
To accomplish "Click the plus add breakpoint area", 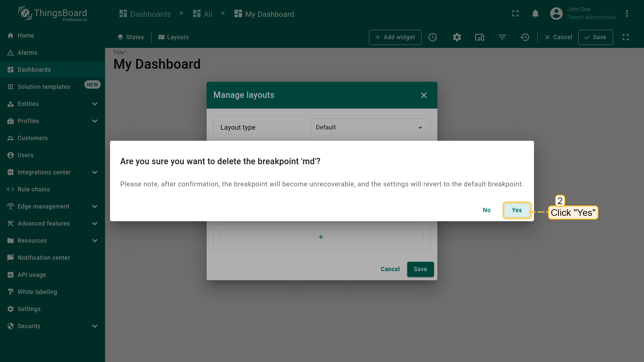I will pyautogui.click(x=321, y=237).
